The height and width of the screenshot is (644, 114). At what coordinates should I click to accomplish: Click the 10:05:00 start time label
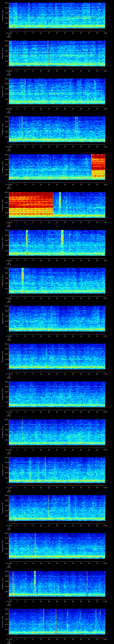(9, 184)
